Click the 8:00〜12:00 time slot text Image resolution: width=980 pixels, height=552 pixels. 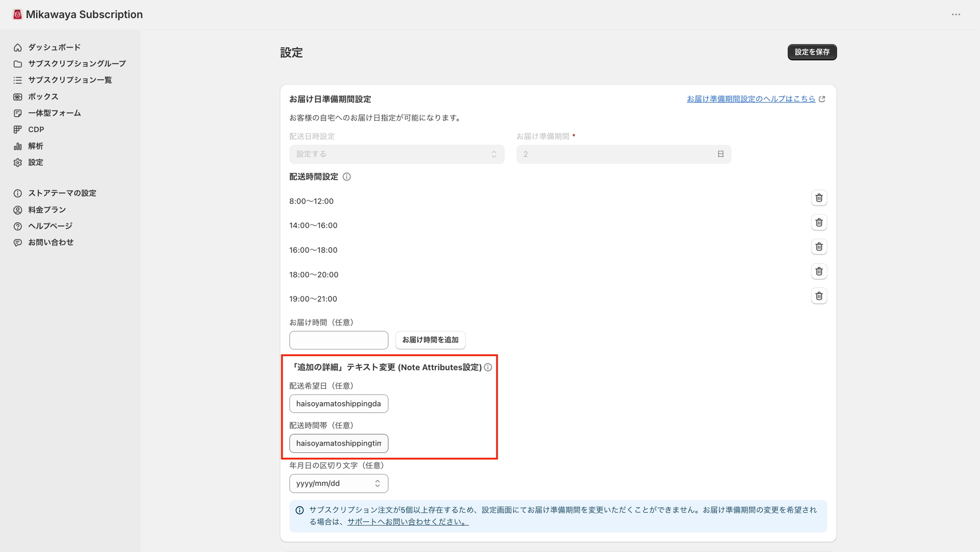tap(312, 201)
